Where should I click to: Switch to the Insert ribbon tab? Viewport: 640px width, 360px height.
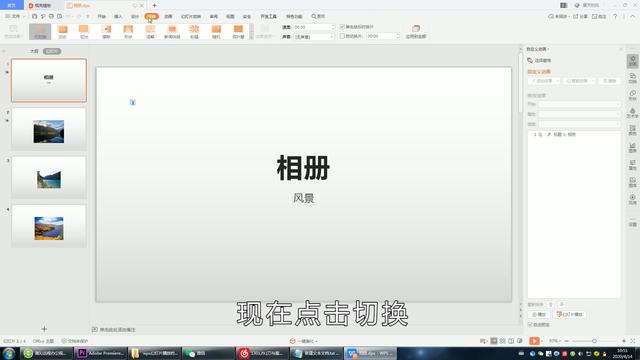pyautogui.click(x=118, y=16)
